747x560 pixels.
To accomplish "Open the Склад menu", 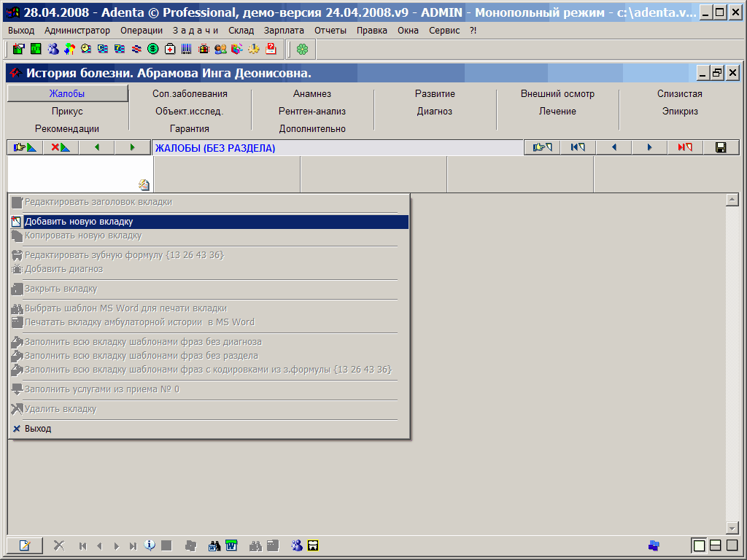I will click(241, 31).
